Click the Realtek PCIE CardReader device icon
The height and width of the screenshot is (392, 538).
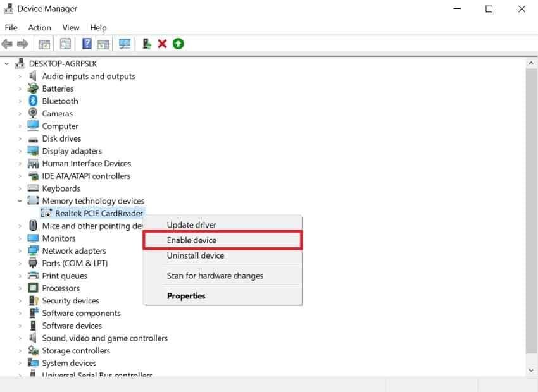[x=46, y=213]
